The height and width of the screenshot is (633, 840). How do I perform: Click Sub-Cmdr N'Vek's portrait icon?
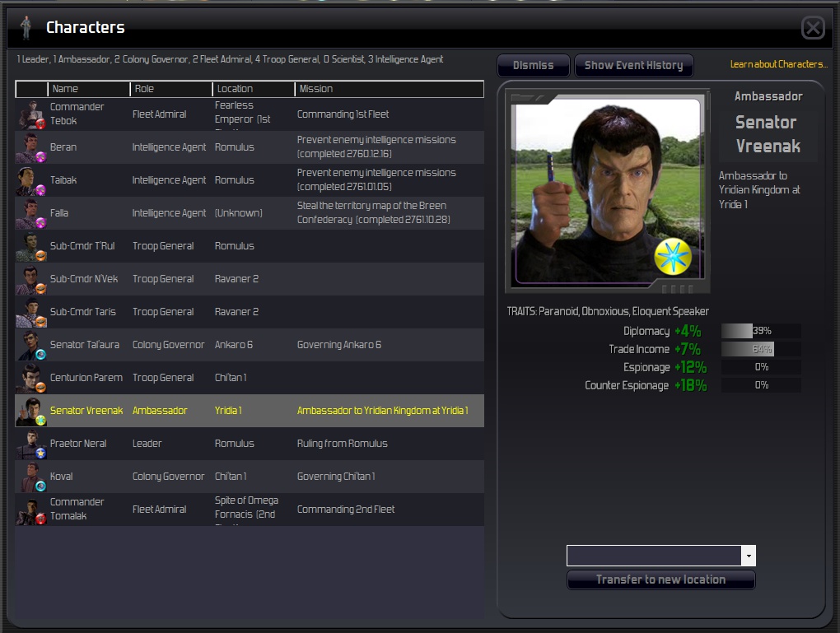coord(31,279)
